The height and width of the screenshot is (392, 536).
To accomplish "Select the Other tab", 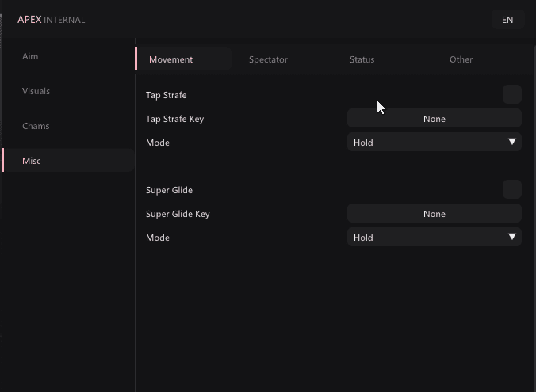I will coord(461,59).
